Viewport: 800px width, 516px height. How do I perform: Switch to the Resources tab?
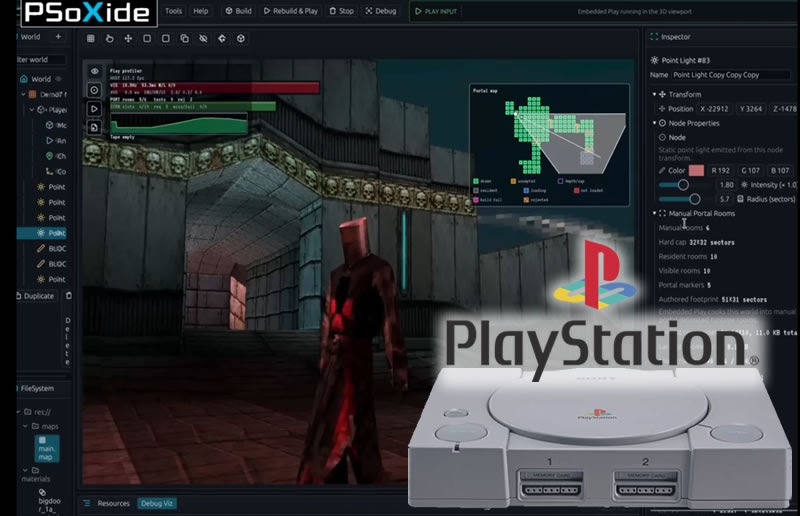tap(113, 503)
